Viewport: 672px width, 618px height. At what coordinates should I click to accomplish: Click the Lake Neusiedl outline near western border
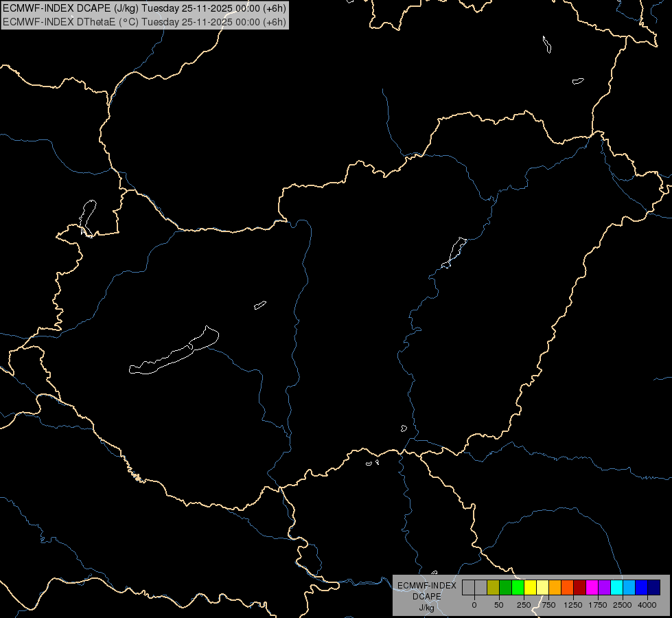click(x=88, y=218)
